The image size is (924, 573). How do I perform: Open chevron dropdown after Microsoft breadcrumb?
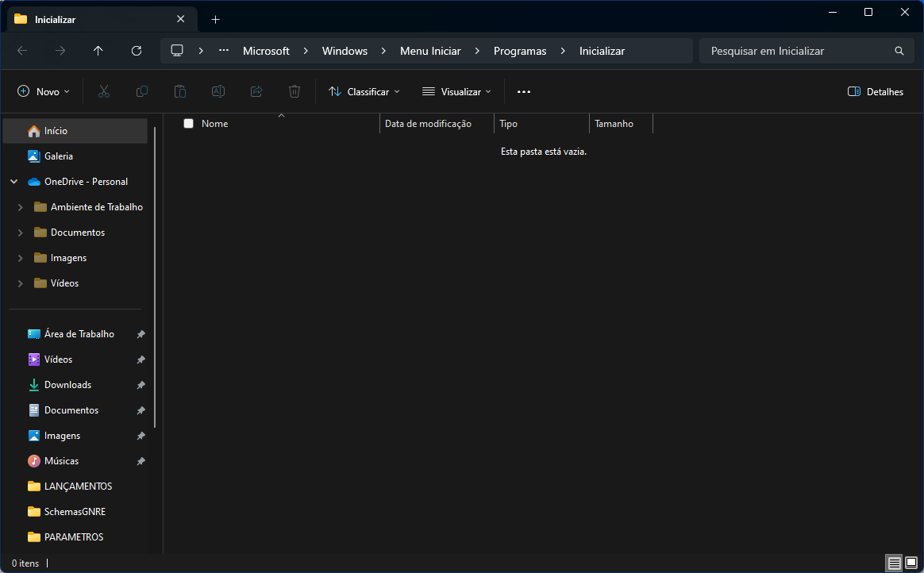tap(306, 51)
